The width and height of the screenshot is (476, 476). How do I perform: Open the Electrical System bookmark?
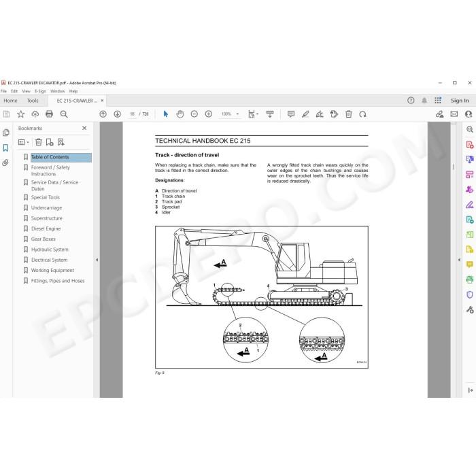tap(49, 260)
